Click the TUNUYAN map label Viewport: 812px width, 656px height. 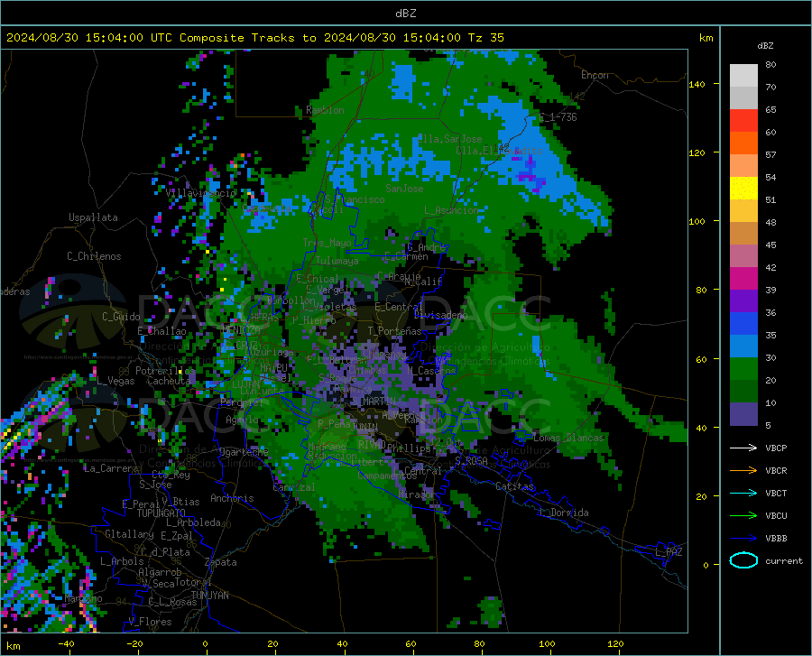(x=209, y=596)
